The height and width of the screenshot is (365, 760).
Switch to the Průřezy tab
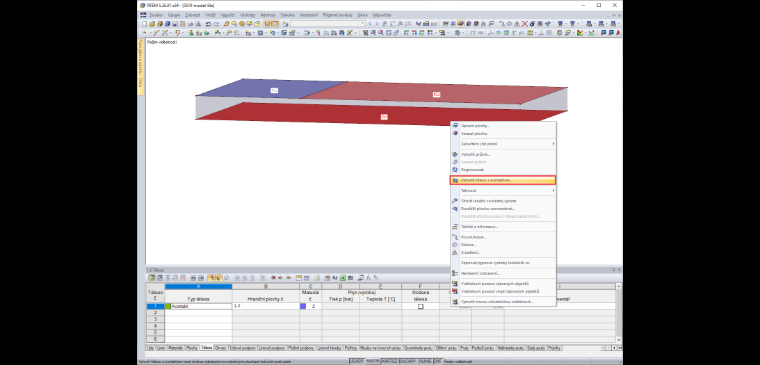[x=350, y=348]
